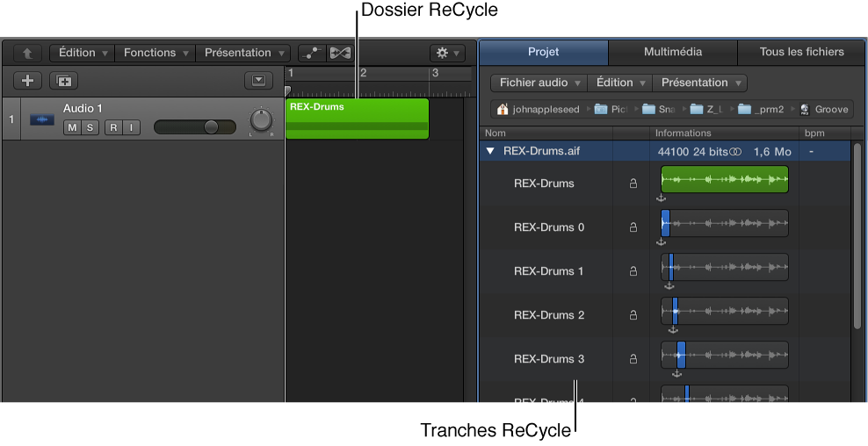This screenshot has width=868, height=446.
Task: Toggle lock for REX-Drums 1
Action: click(x=633, y=271)
